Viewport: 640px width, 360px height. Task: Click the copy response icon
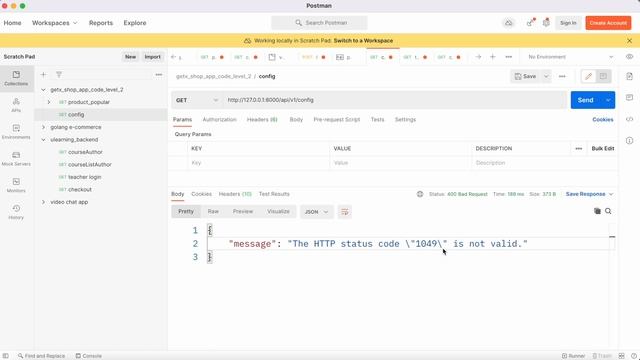[x=597, y=211]
